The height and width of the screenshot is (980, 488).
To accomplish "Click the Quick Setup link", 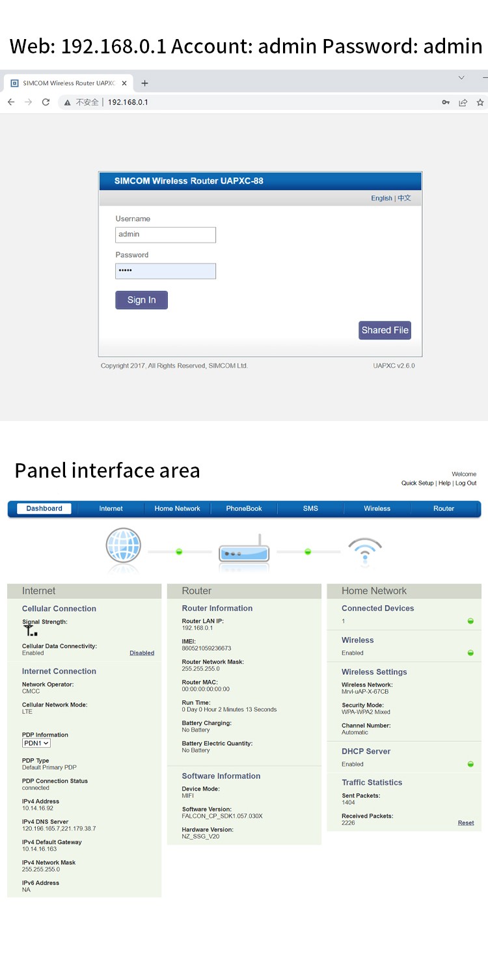I will (417, 483).
